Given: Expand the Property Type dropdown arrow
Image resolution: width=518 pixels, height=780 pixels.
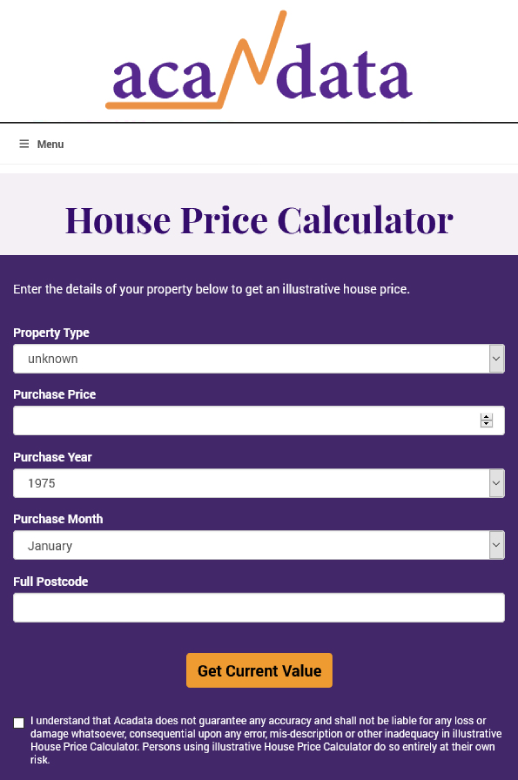Looking at the screenshot, I should click(x=496, y=359).
